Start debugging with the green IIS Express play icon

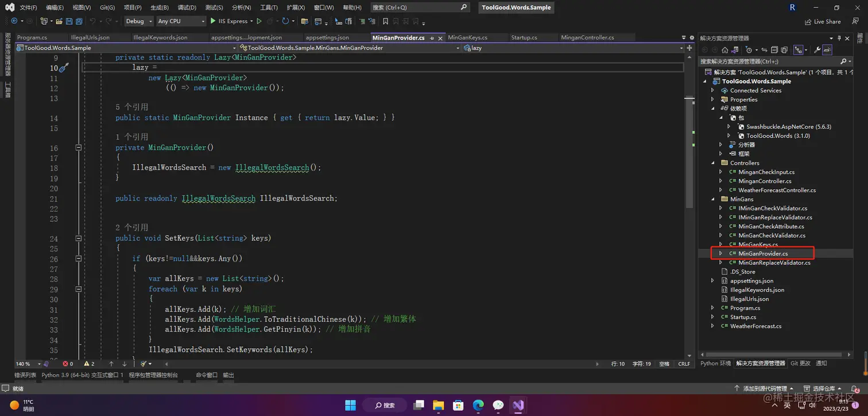coord(212,21)
